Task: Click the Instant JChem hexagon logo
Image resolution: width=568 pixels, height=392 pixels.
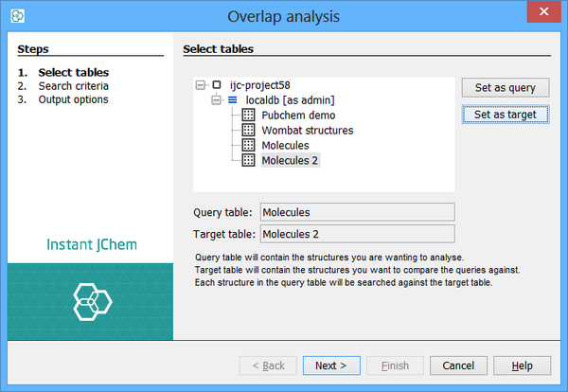Action: click(x=92, y=301)
